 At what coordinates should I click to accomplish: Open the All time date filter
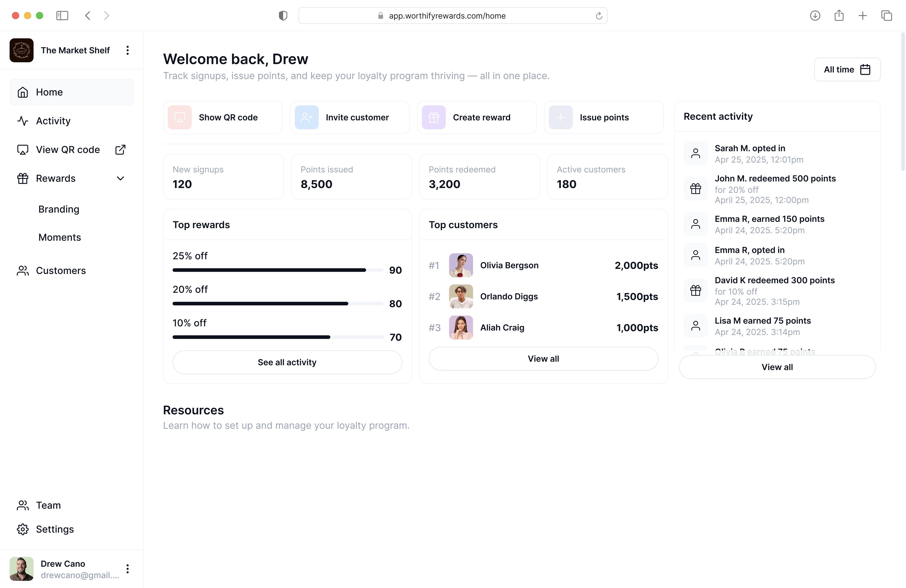[847, 70]
